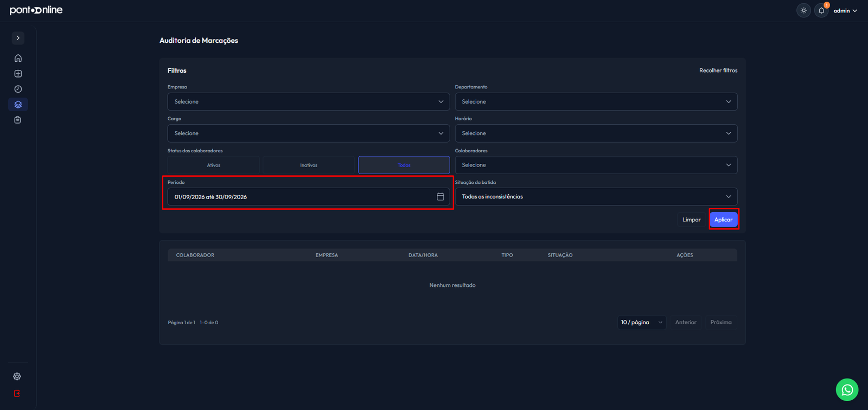Click the red logout icon

(x=17, y=393)
